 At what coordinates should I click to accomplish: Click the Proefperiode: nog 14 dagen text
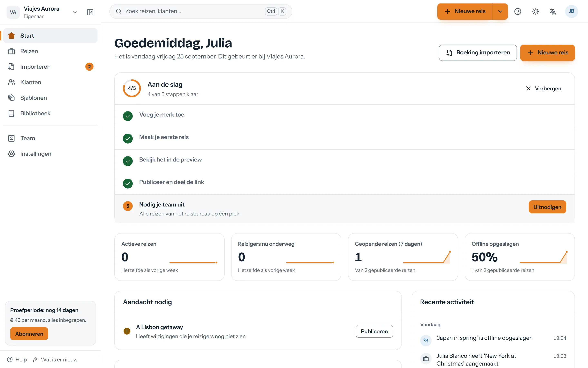pos(44,310)
